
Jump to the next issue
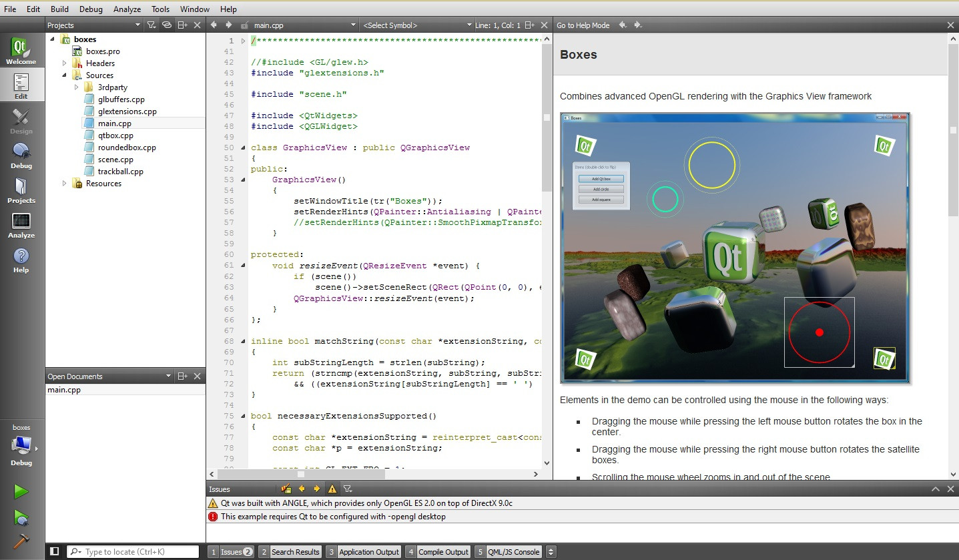point(317,489)
